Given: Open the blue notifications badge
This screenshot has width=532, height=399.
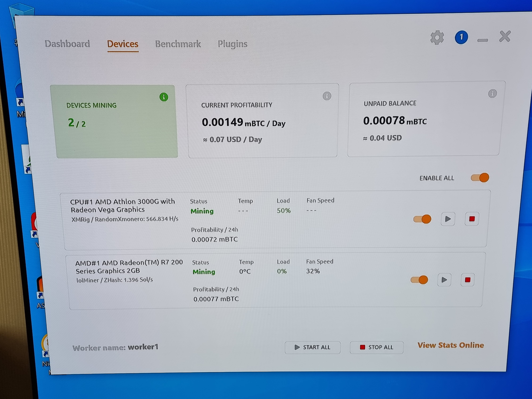Looking at the screenshot, I should (461, 37).
